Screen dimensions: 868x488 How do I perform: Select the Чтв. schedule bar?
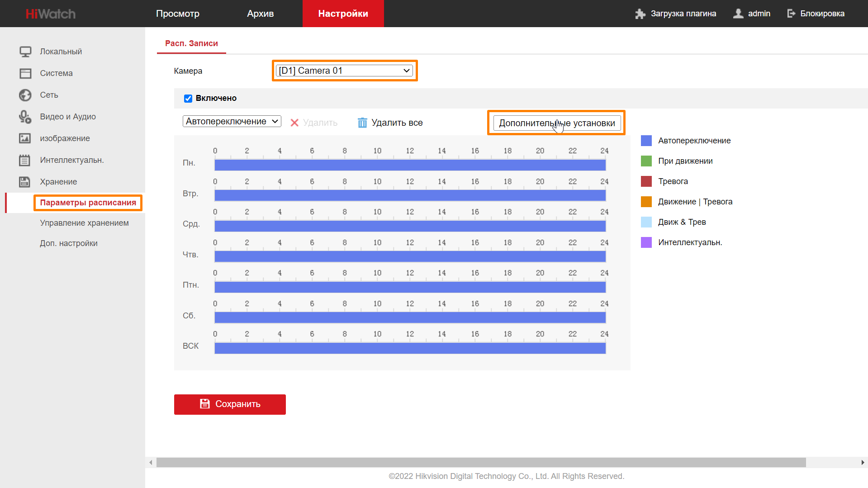(x=410, y=256)
